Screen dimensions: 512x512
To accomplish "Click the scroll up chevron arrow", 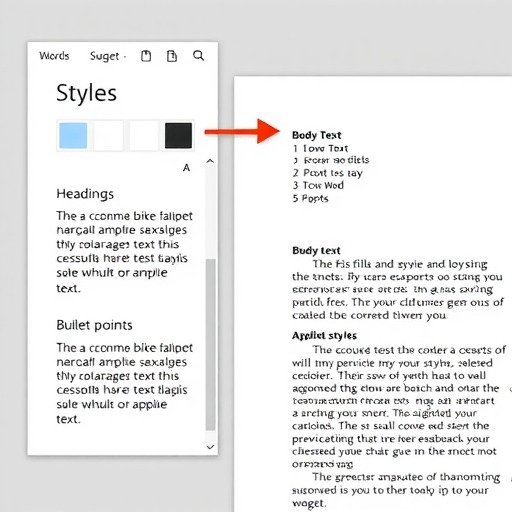I will (210, 161).
